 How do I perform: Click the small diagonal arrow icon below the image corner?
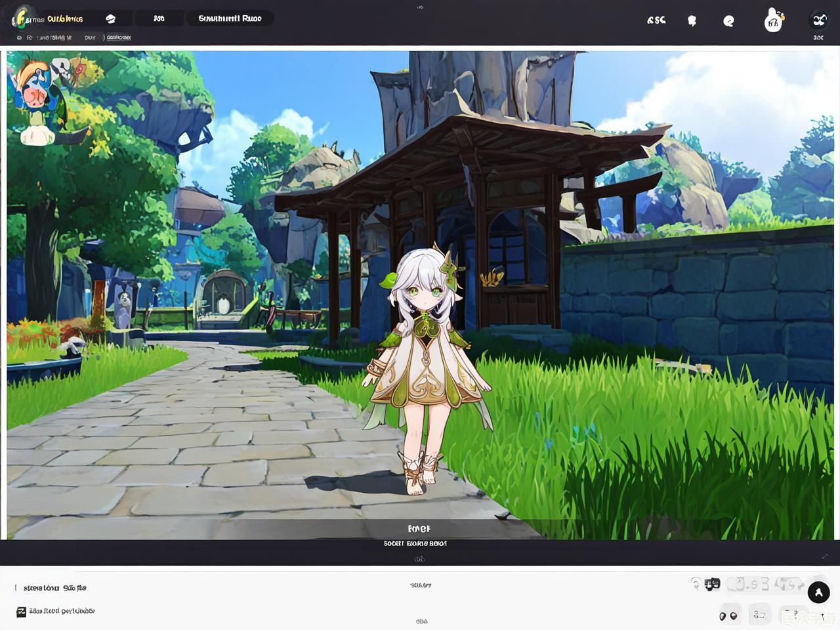(x=825, y=556)
